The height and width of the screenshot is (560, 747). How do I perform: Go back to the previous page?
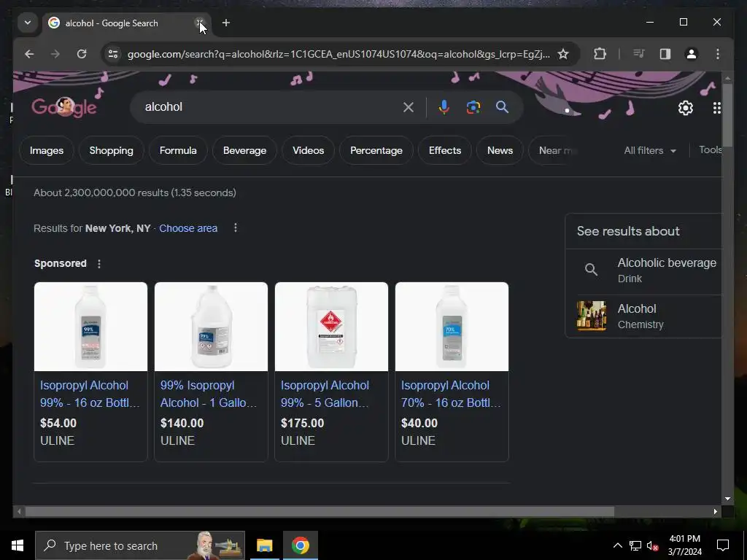29,54
